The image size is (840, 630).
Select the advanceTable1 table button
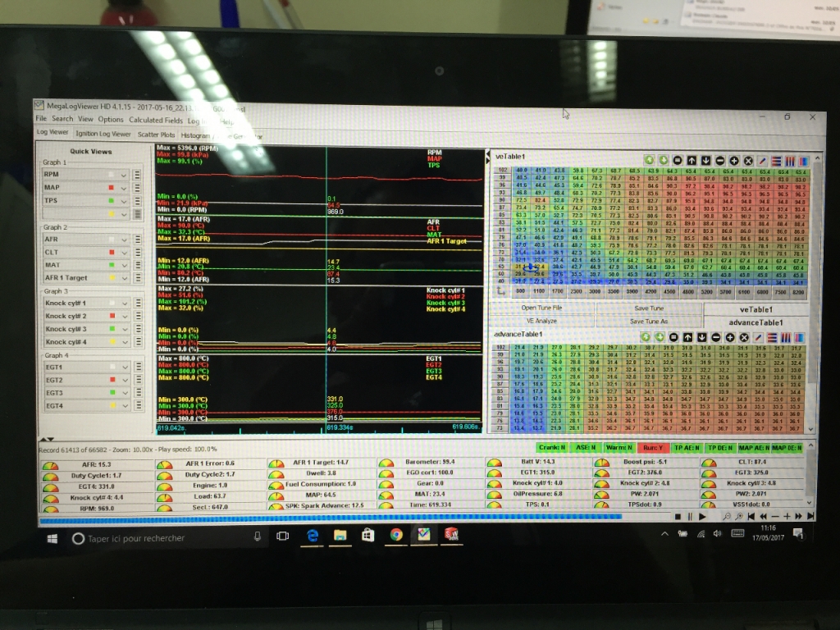756,322
